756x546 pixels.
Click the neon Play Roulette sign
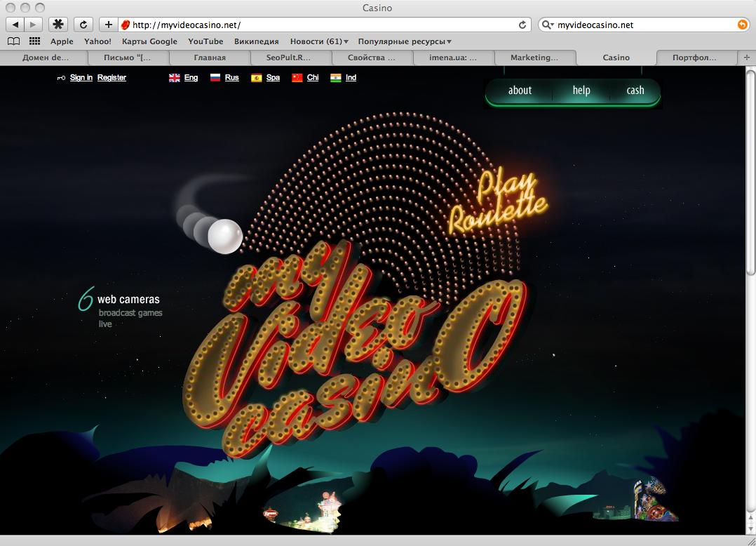(x=498, y=201)
